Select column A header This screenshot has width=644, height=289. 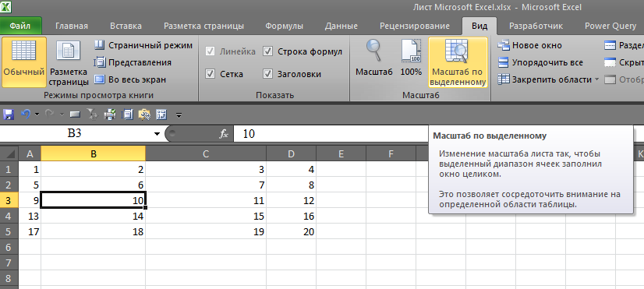coord(30,154)
